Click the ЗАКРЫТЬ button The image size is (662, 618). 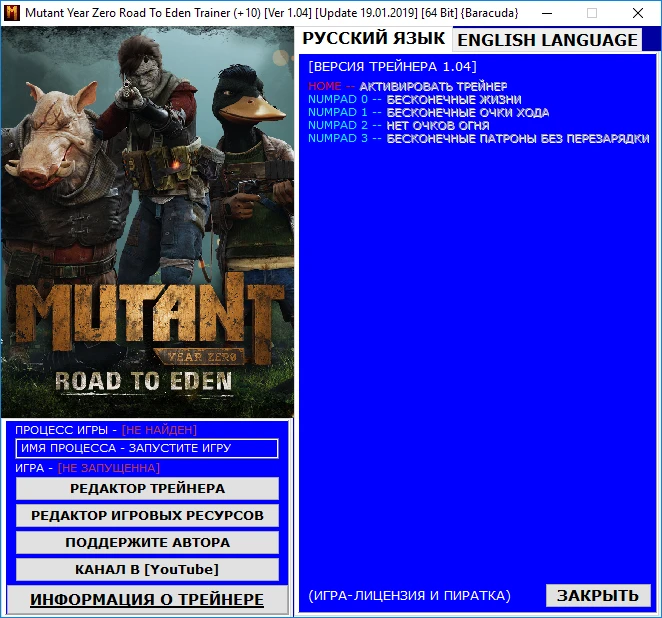598,596
